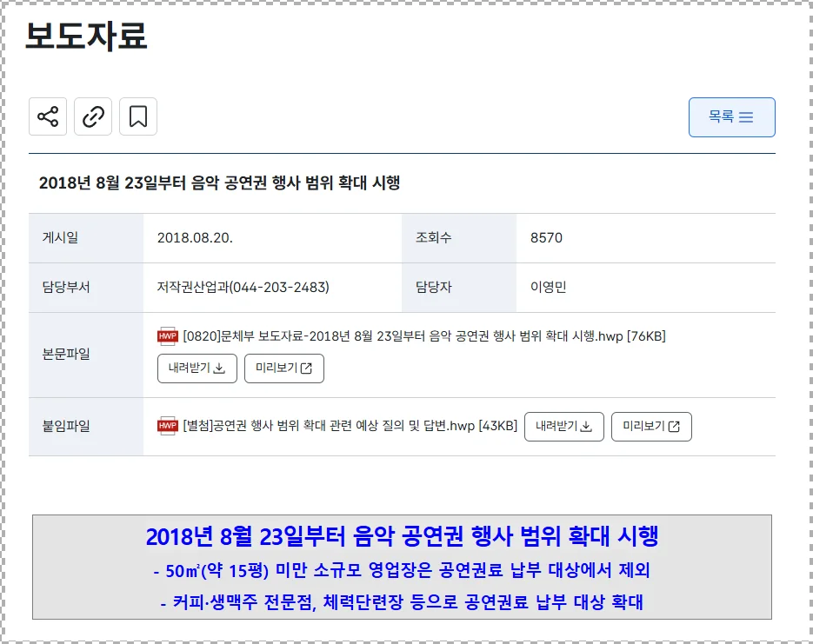Preview the 붙임파일 with 미리보기
This screenshot has height=644, width=813.
tap(651, 427)
